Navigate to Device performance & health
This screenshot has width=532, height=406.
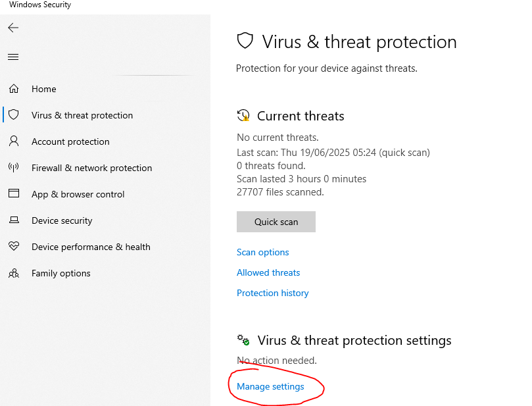[x=91, y=247]
